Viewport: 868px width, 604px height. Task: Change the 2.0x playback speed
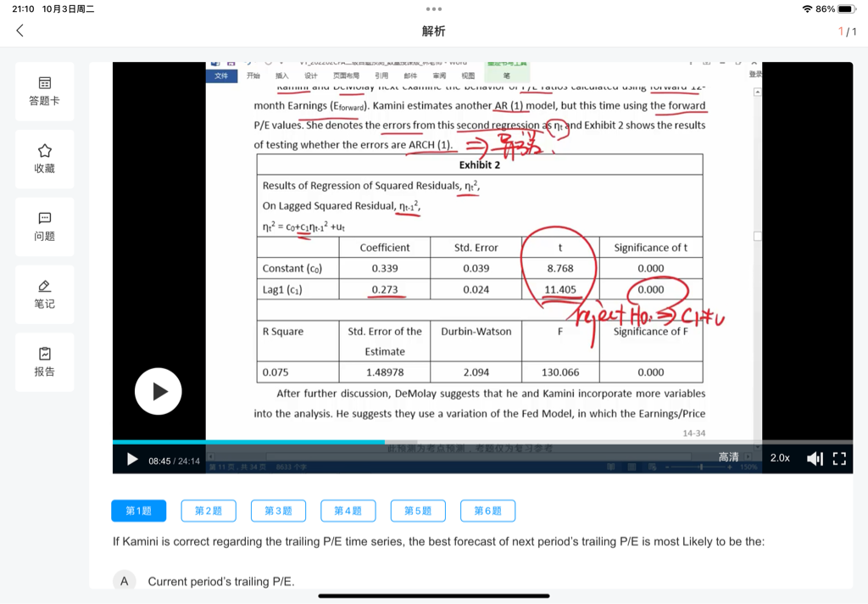pos(780,458)
